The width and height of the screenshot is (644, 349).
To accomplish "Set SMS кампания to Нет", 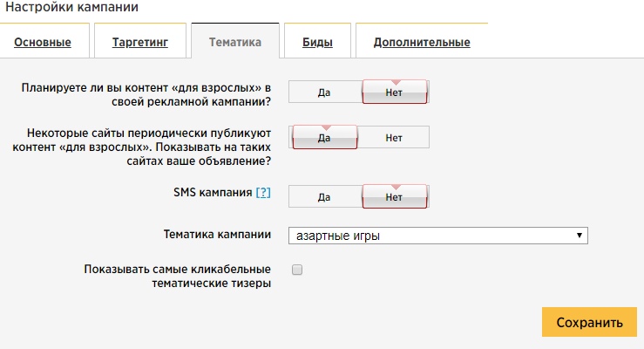I will pos(395,197).
